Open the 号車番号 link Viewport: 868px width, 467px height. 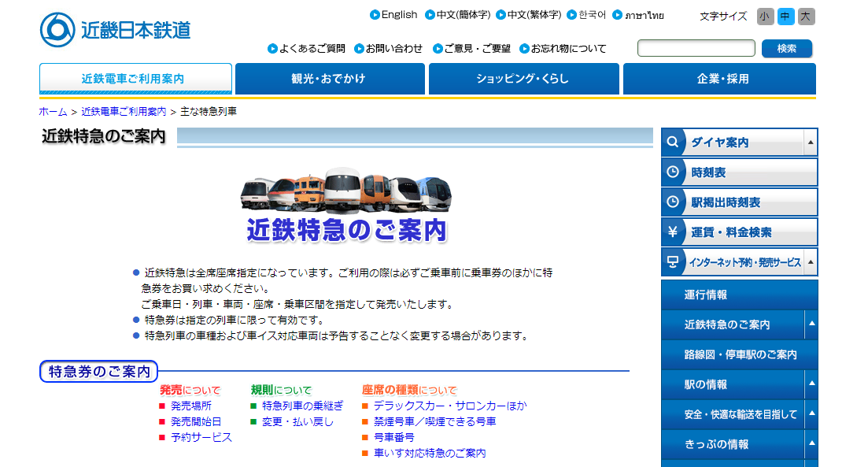pos(394,438)
